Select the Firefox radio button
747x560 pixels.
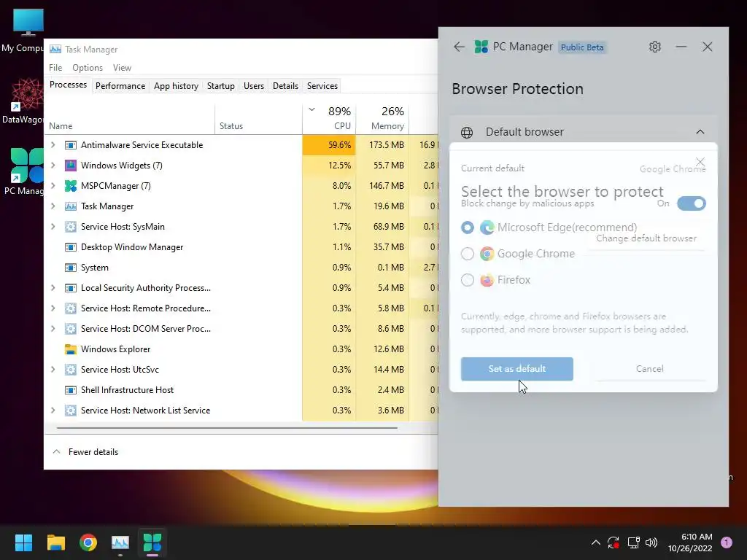tap(468, 280)
